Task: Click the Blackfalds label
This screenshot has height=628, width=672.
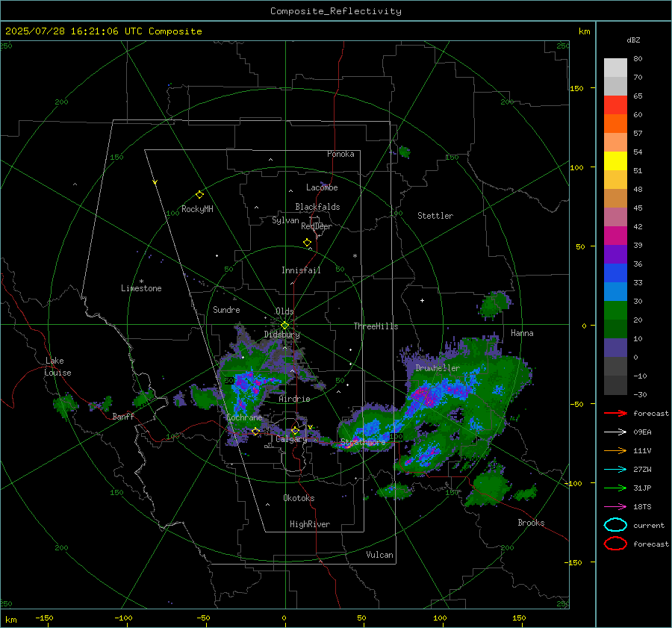Action: click(x=317, y=207)
